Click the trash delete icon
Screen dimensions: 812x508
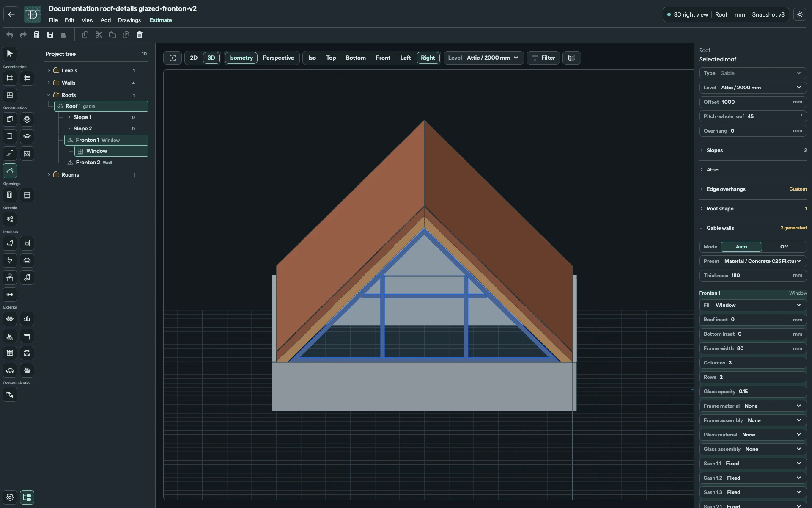[x=140, y=35]
